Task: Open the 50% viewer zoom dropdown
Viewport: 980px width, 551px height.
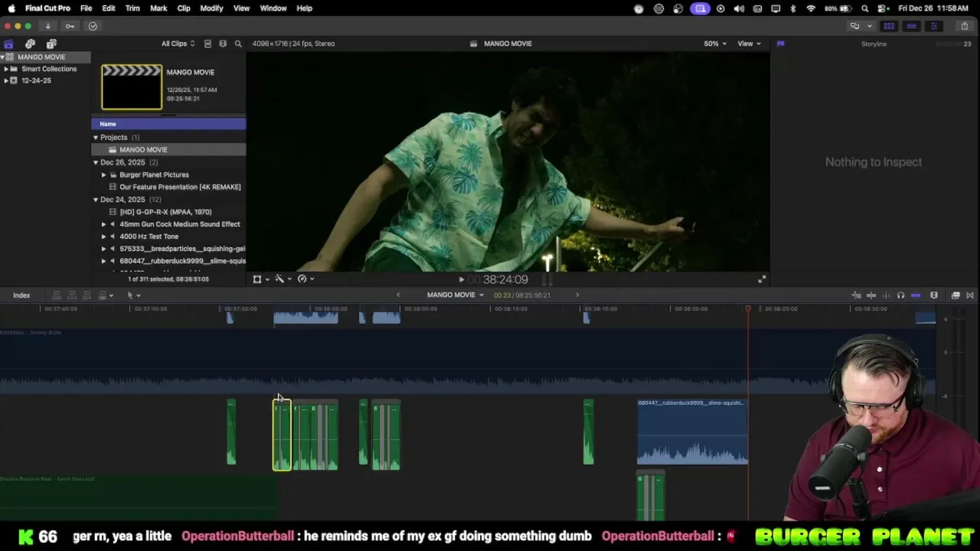Action: pos(715,44)
